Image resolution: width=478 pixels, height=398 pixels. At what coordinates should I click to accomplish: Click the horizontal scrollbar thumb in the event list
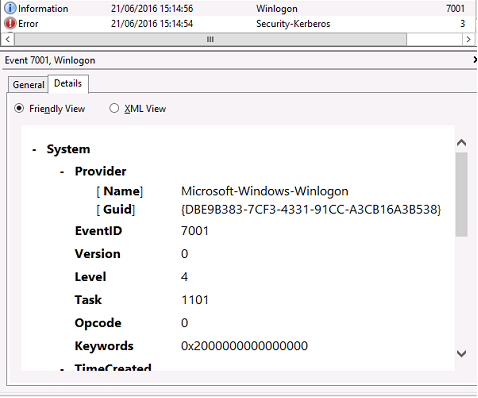point(210,39)
